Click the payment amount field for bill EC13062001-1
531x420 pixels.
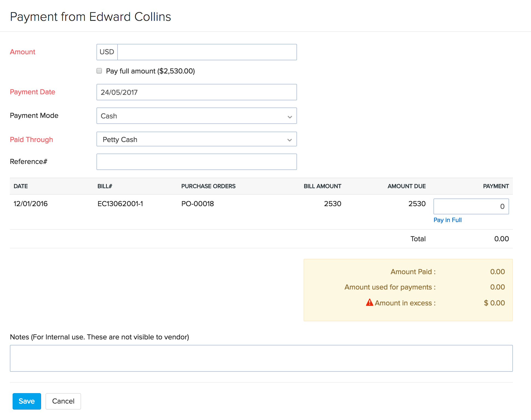click(471, 206)
